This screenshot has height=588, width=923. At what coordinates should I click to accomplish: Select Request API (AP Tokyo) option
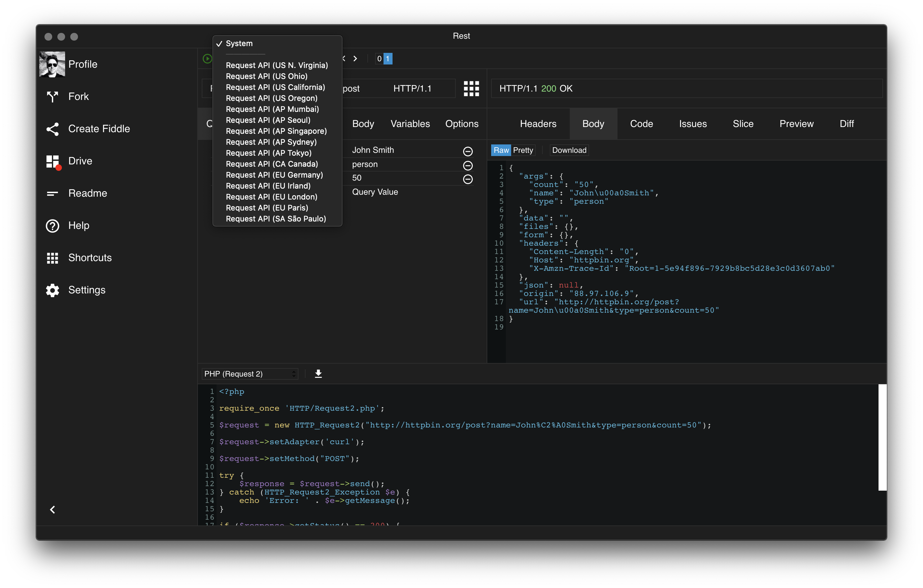click(268, 153)
